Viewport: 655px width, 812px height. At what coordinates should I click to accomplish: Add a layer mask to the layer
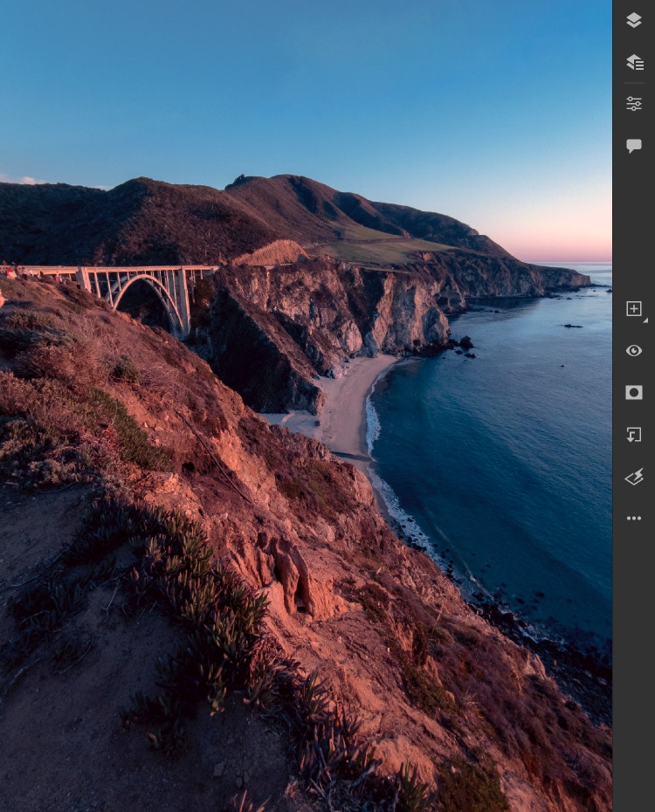(634, 392)
